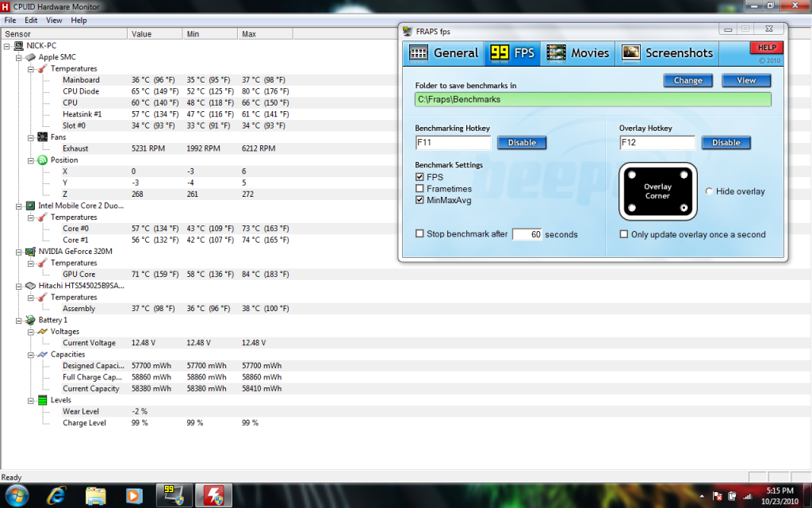Switch to the Movies tab in FRAPS

click(x=578, y=53)
